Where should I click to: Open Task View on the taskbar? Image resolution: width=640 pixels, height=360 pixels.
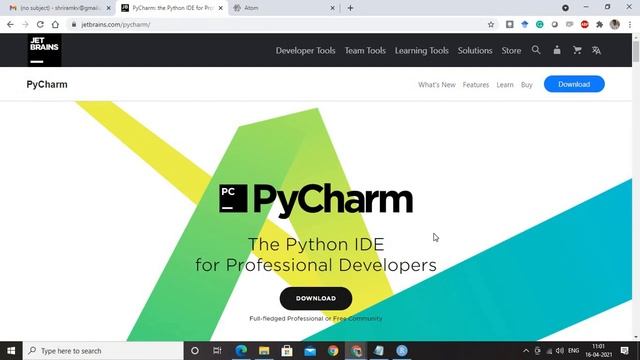click(x=217, y=351)
